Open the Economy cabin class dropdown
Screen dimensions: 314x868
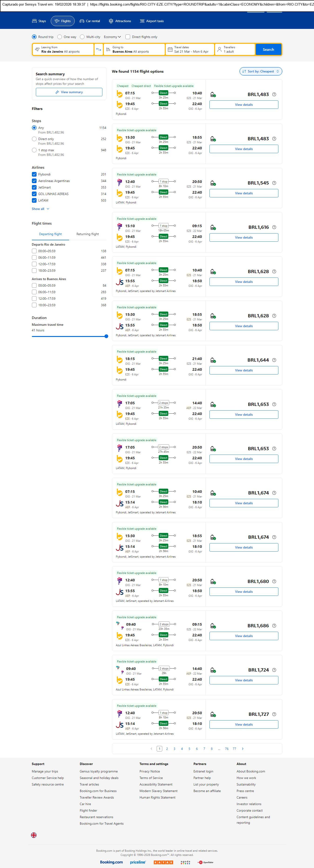click(x=112, y=37)
